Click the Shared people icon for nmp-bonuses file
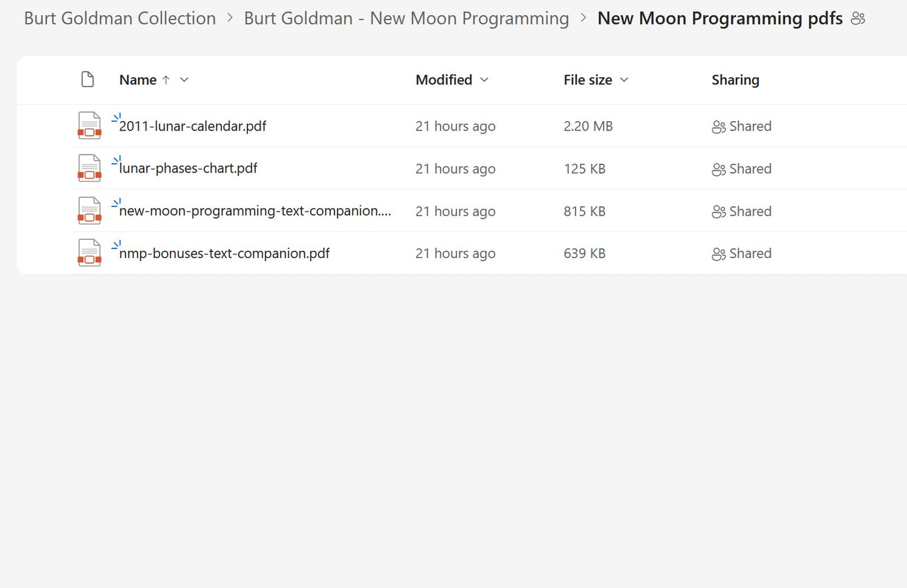The width and height of the screenshot is (907, 588). tap(719, 254)
